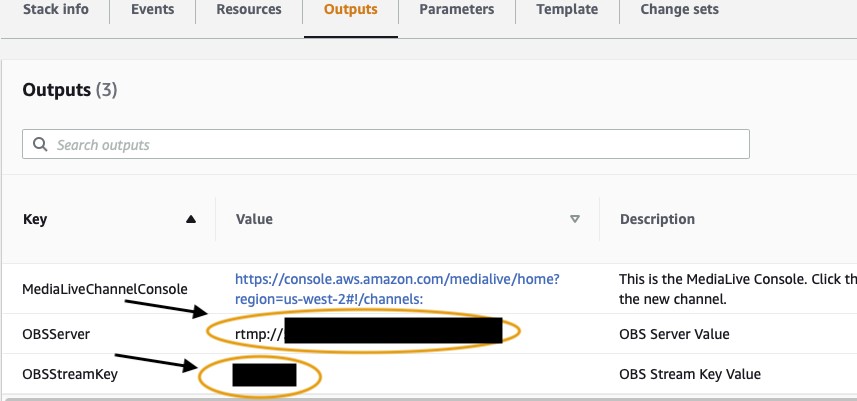The image size is (857, 401).
Task: Sort by Key ascending arrow
Action: [x=190, y=219]
